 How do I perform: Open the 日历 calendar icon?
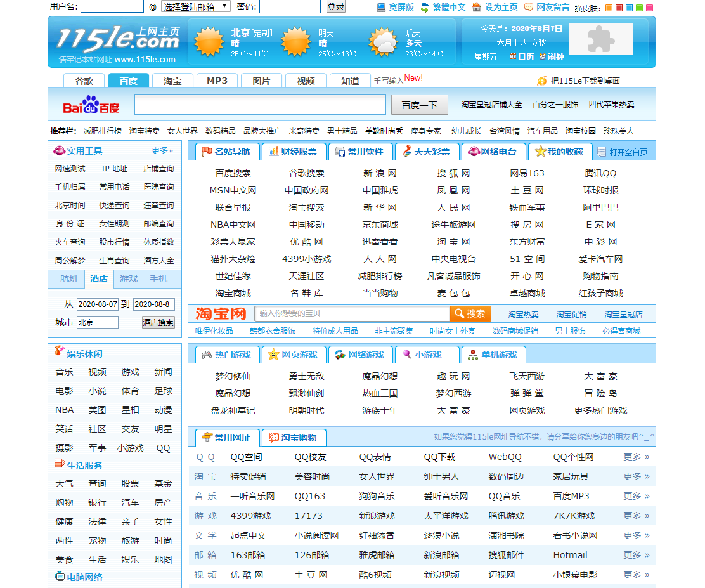tap(512, 56)
